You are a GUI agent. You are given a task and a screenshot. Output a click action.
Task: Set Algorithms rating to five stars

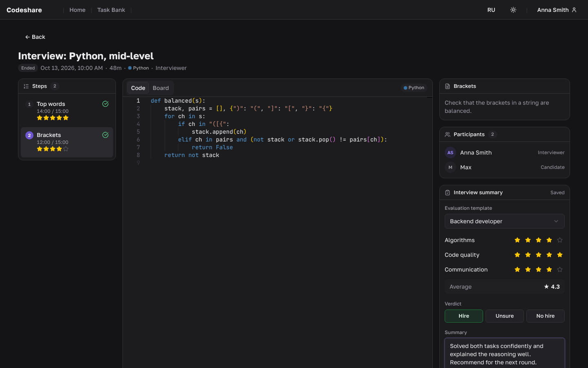(x=560, y=240)
